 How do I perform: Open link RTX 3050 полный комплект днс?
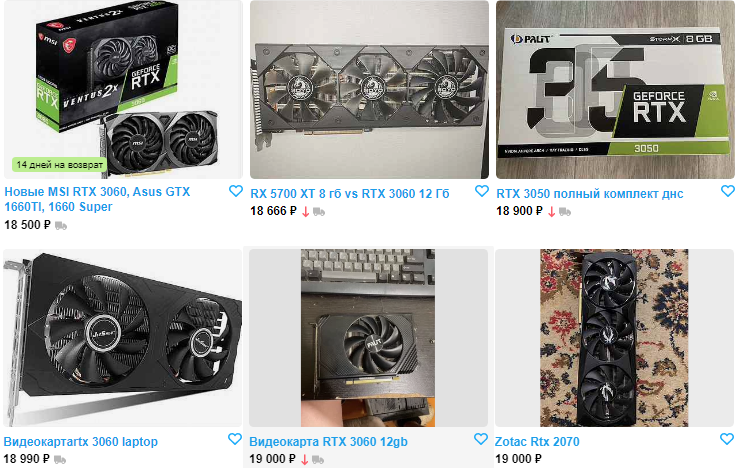pos(589,194)
